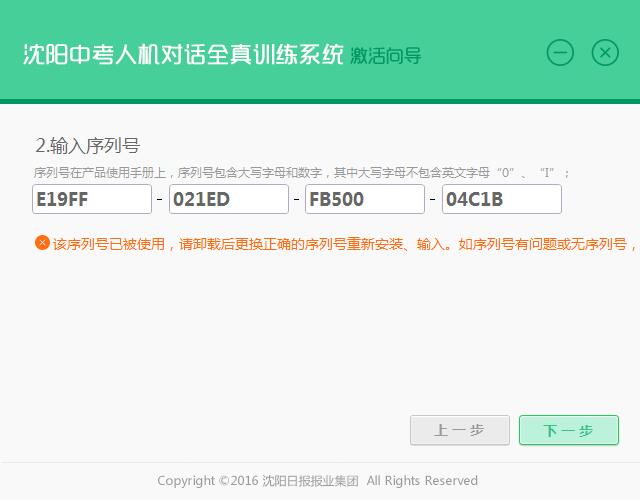Click the Copyright footer text

pyautogui.click(x=318, y=481)
